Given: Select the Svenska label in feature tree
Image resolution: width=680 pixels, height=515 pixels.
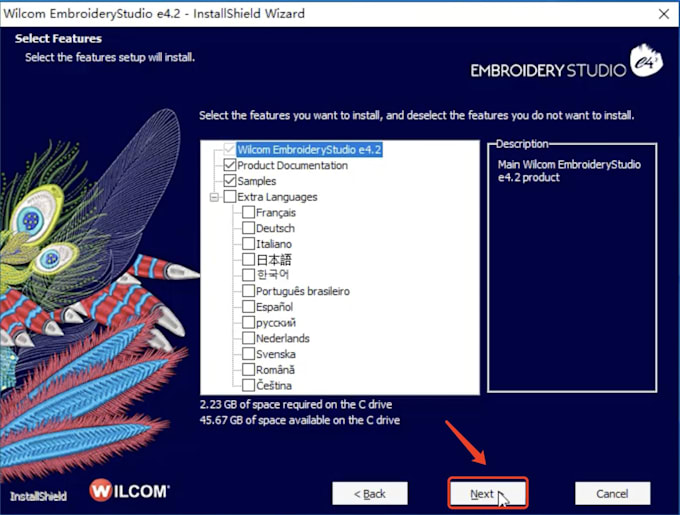Looking at the screenshot, I should [276, 354].
